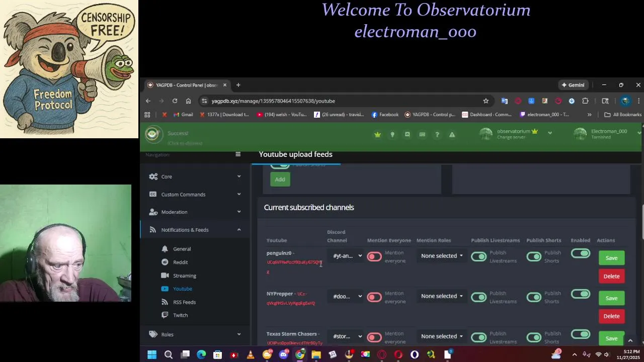Collapse the Notifications & Feeds menu
The width and height of the screenshot is (644, 362).
pos(195,230)
